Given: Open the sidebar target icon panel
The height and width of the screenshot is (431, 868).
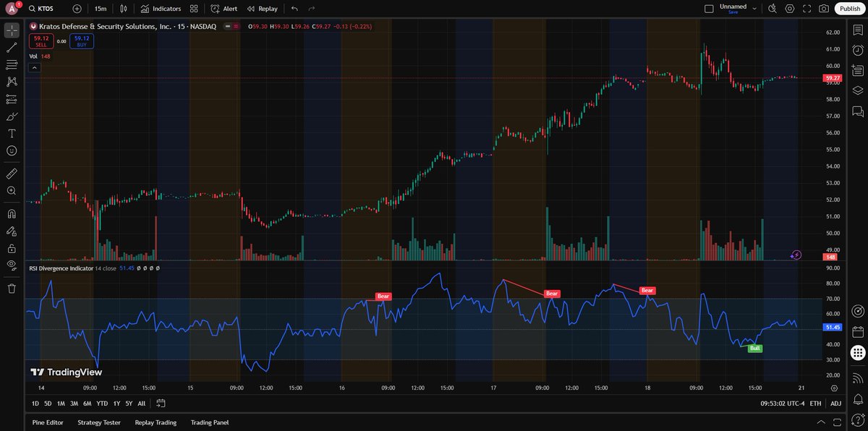Looking at the screenshot, I should (x=858, y=312).
